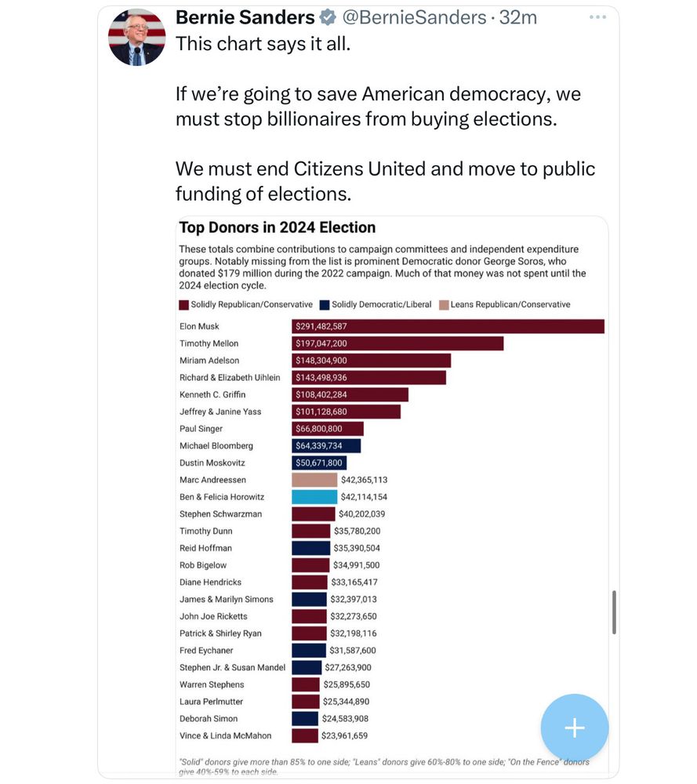697x784 pixels.
Task: Click the light blue Horowitz bar
Action: click(314, 497)
